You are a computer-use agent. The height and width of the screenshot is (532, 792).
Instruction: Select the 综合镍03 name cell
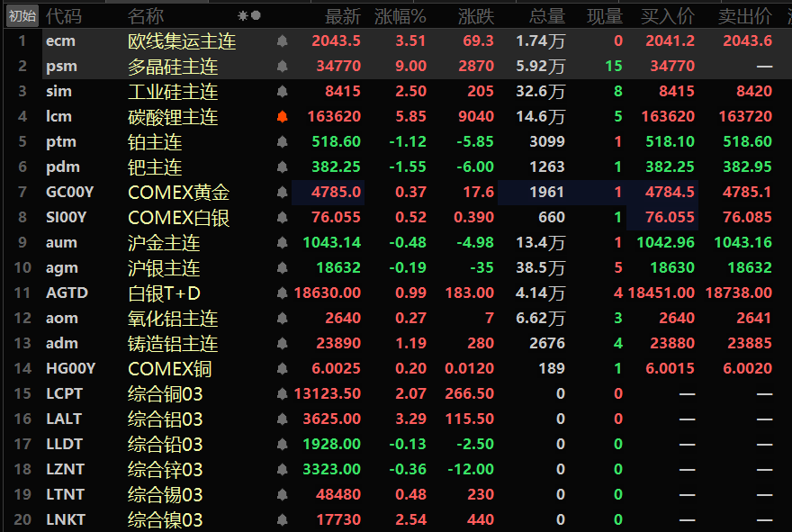pos(166,519)
